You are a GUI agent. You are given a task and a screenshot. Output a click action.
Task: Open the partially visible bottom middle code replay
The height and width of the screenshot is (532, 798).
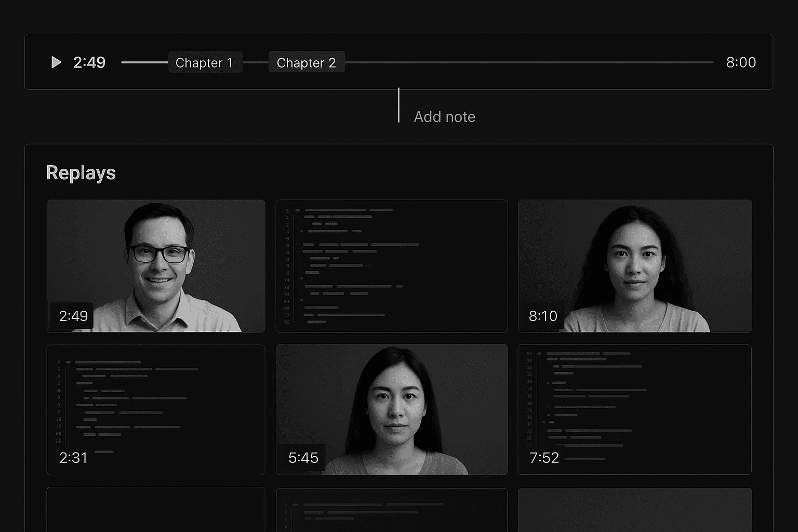click(391, 510)
